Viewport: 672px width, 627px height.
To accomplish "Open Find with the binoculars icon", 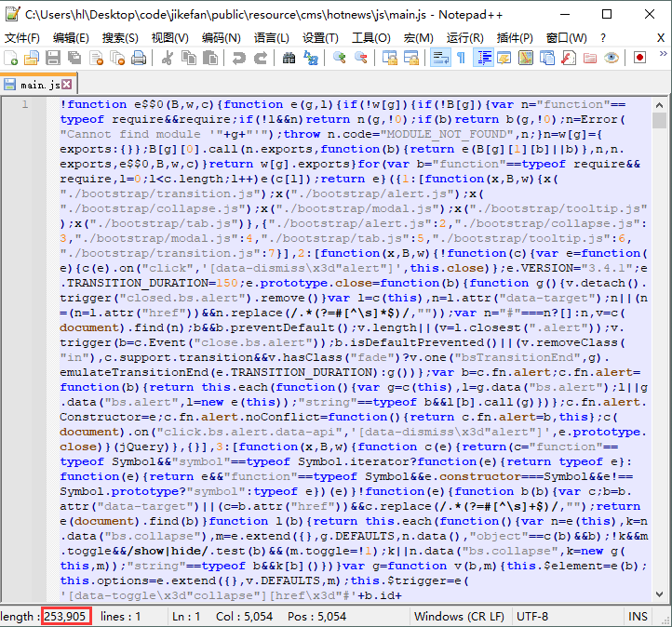I will tap(289, 58).
